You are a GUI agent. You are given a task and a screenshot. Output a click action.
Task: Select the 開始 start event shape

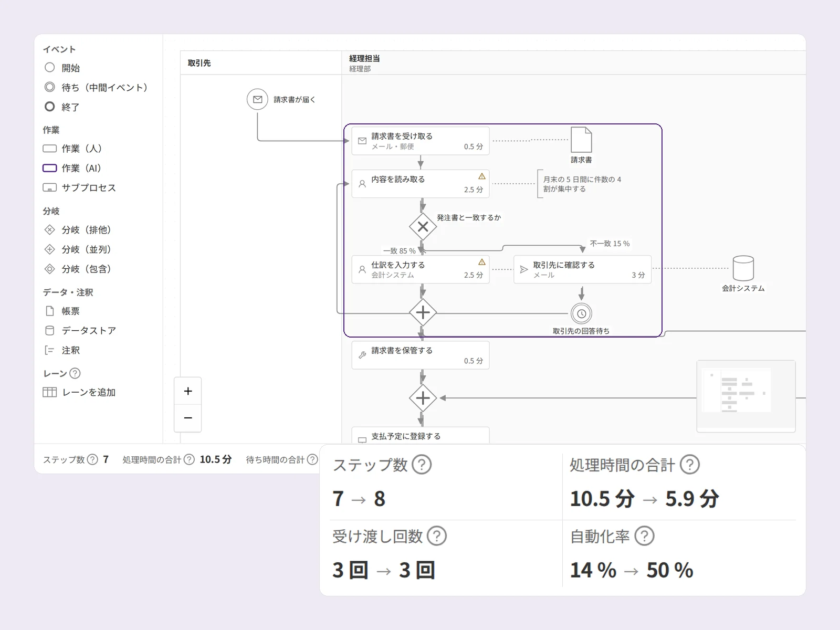tap(62, 68)
